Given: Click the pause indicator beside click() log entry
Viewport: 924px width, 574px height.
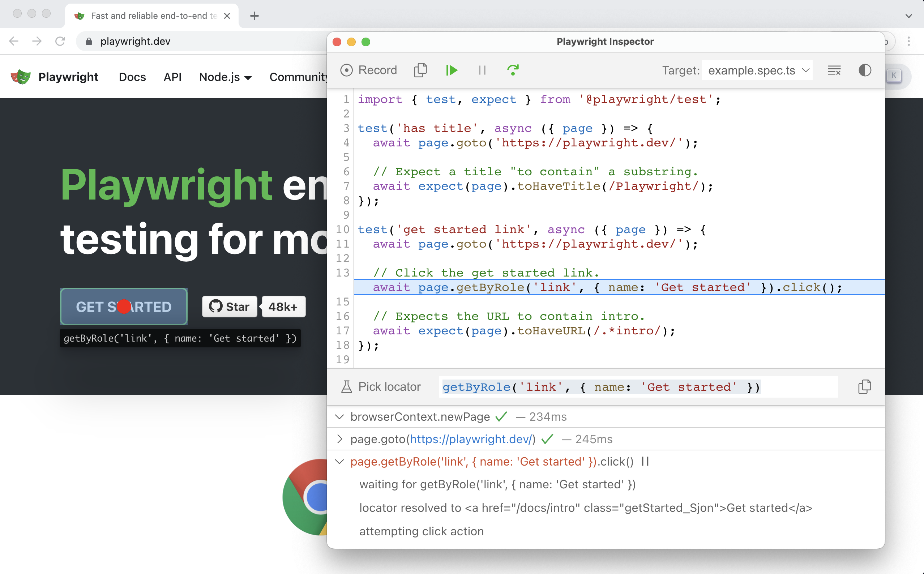Looking at the screenshot, I should 645,461.
